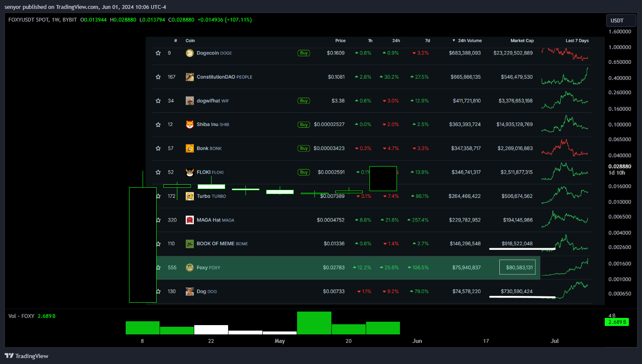This screenshot has width=642, height=364.
Task: Click the TradingView logo at bottom
Action: (x=26, y=356)
